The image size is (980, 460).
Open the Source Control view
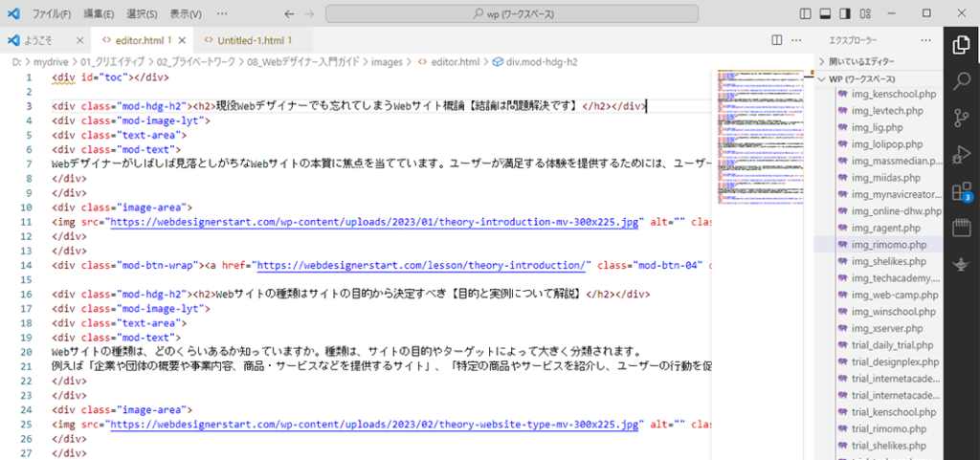(x=961, y=118)
